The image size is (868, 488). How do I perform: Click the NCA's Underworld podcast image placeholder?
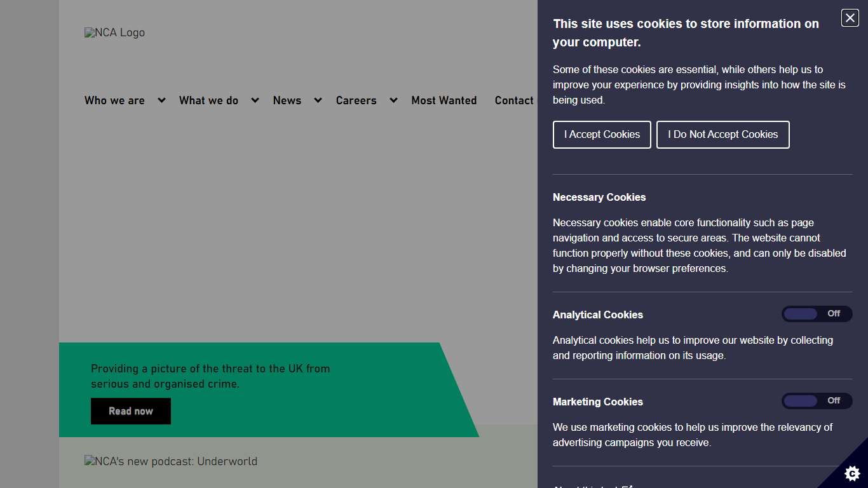[x=170, y=461]
